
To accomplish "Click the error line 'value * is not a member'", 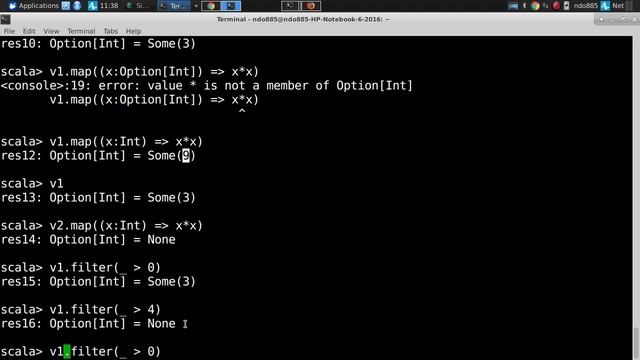I will (207, 86).
